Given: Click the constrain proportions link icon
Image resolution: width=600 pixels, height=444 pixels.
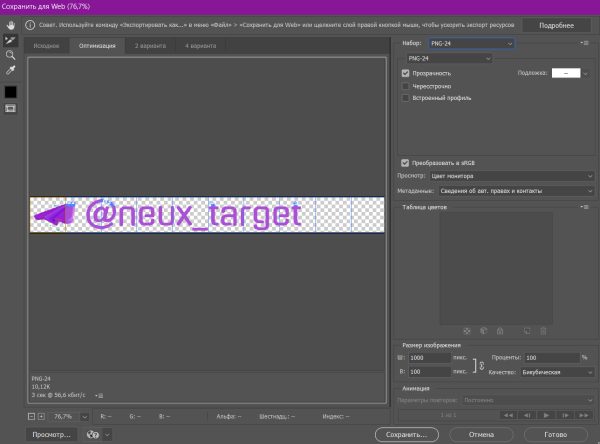Looking at the screenshot, I should click(480, 365).
